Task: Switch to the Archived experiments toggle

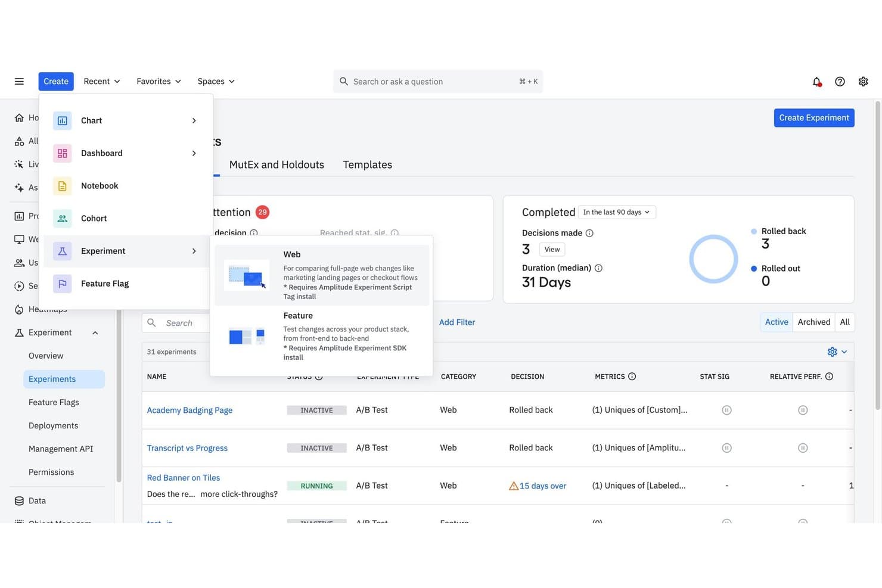Action: pyautogui.click(x=813, y=322)
